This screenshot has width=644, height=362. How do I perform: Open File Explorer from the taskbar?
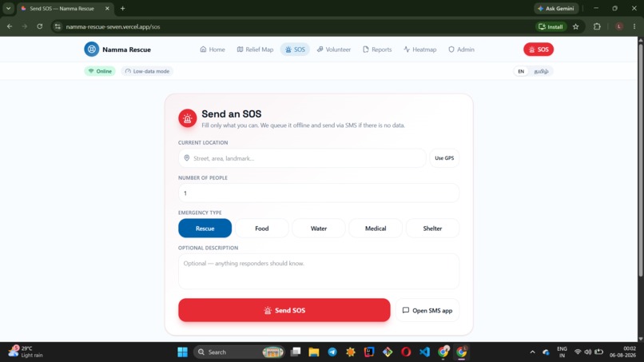pos(314,352)
